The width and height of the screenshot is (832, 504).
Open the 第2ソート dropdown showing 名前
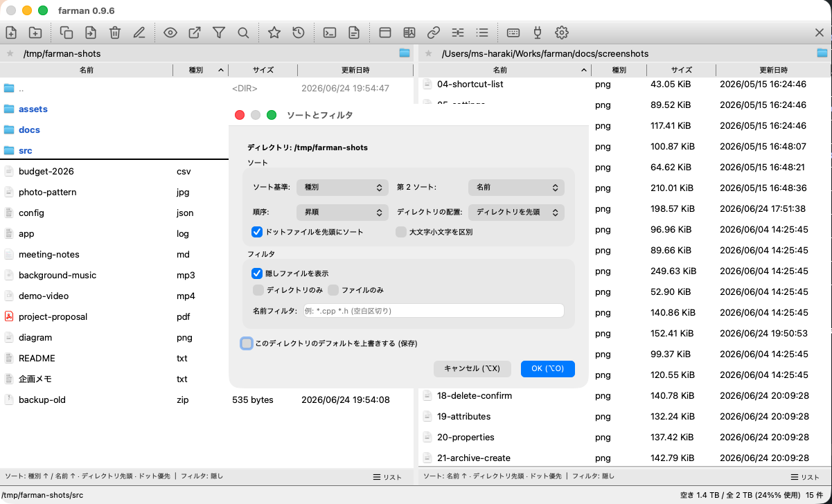(516, 188)
